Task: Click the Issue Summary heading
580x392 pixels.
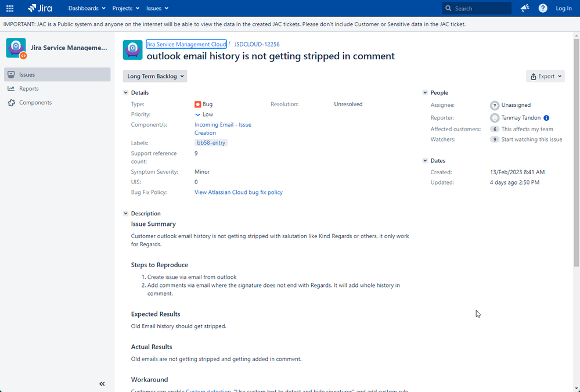Action: point(153,224)
